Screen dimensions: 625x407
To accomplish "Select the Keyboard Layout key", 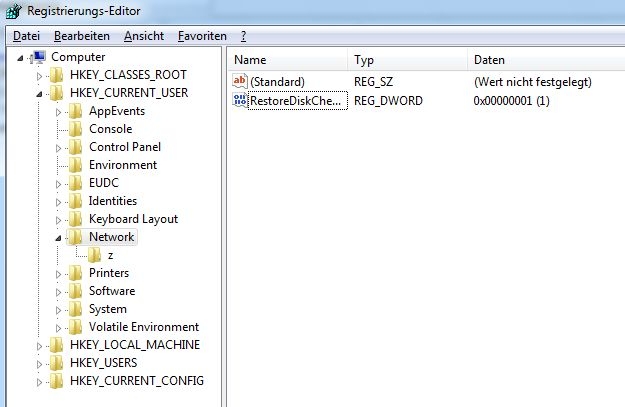I will [x=132, y=219].
